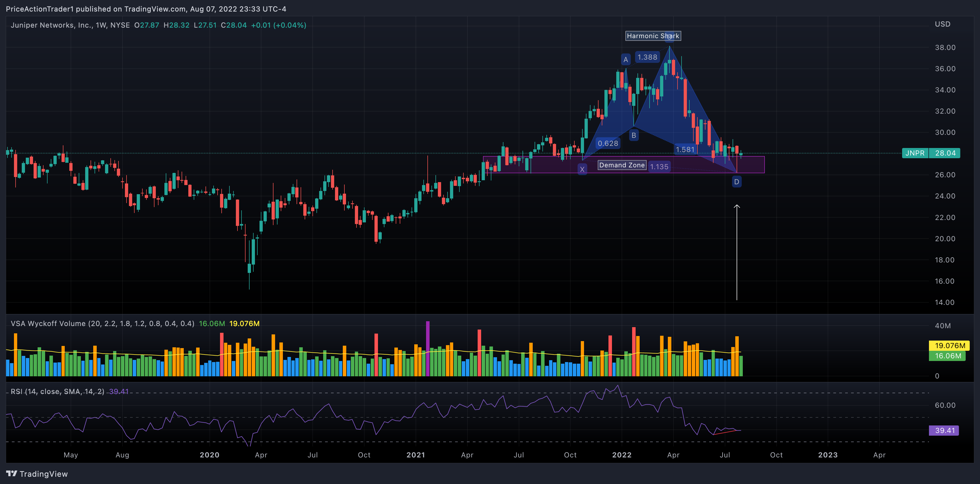
Task: Click the 'Harmonic Shark' pattern label
Action: pyautogui.click(x=653, y=36)
